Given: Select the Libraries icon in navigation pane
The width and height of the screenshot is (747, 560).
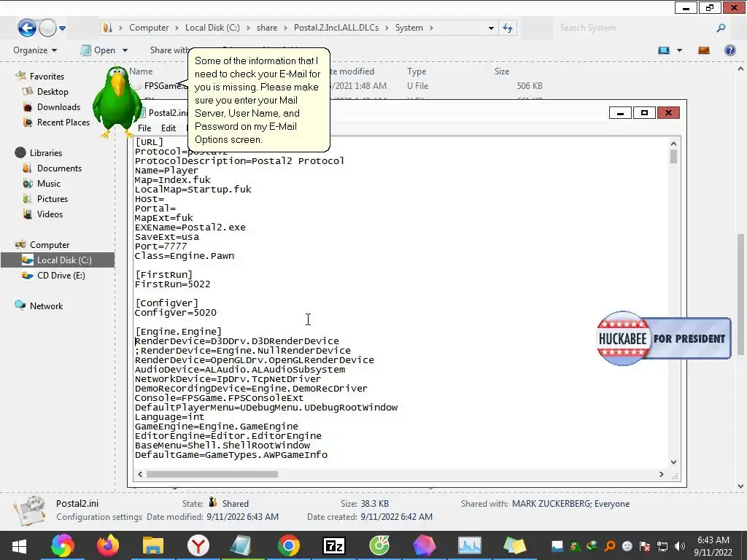Looking at the screenshot, I should point(20,152).
